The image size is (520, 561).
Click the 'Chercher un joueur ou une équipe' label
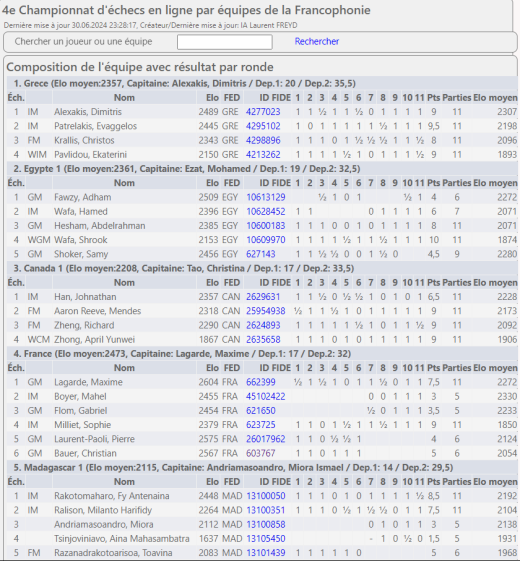pos(83,42)
